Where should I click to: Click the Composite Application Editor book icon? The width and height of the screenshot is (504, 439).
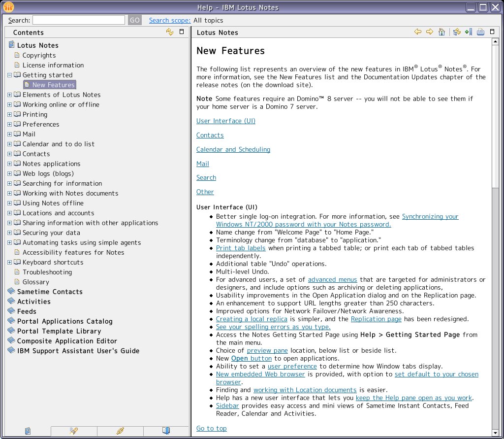[x=11, y=340]
